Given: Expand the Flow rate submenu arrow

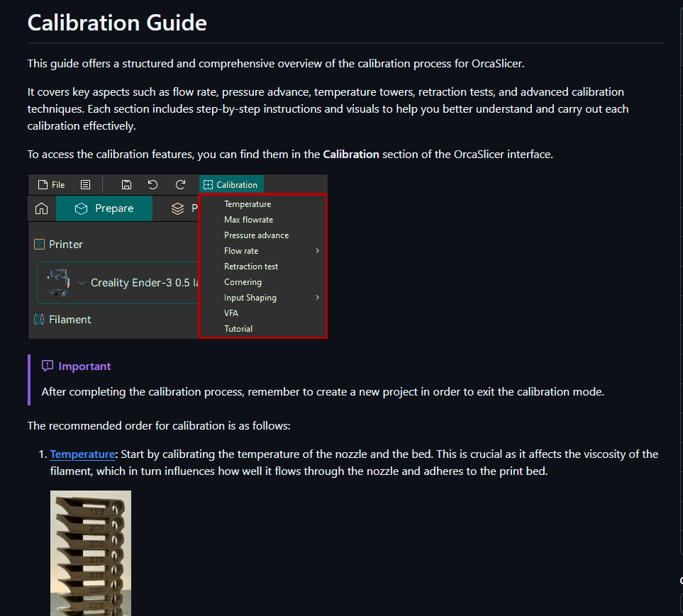Looking at the screenshot, I should point(318,251).
